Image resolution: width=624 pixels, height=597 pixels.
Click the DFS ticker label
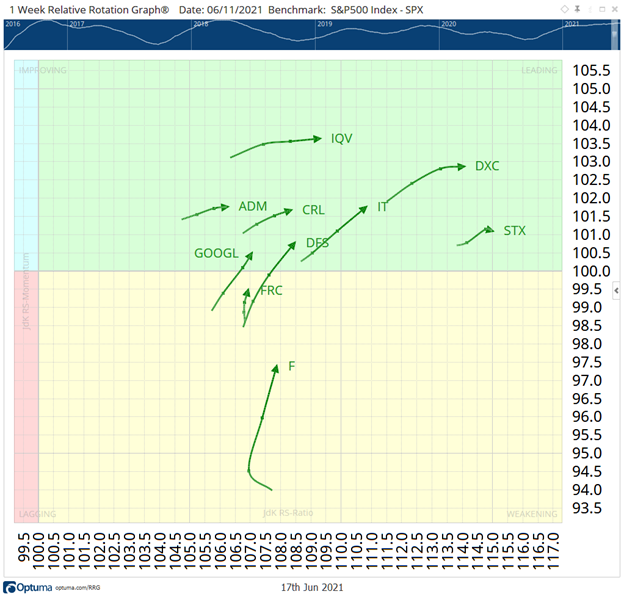coord(317,243)
